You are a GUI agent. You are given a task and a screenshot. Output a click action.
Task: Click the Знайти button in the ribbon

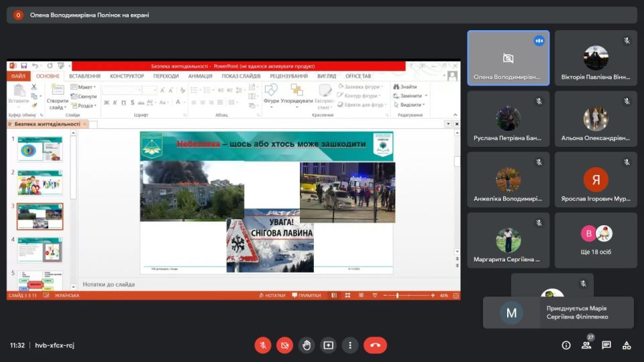(408, 87)
